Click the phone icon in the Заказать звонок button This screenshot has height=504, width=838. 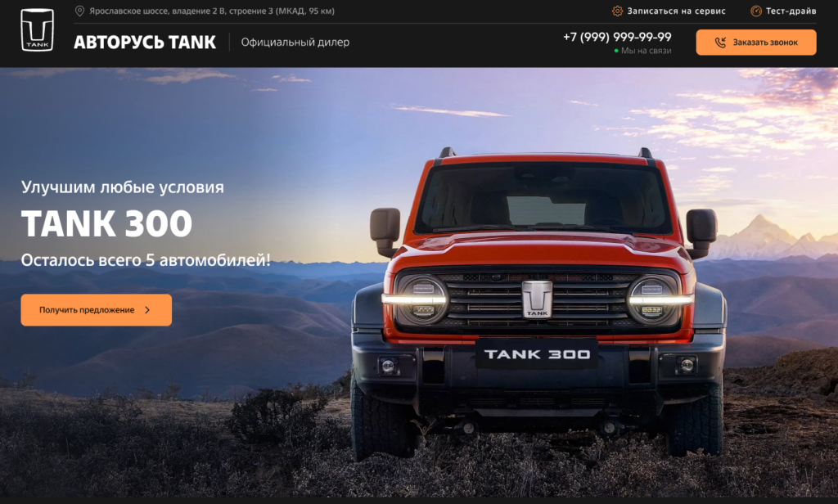(x=720, y=43)
